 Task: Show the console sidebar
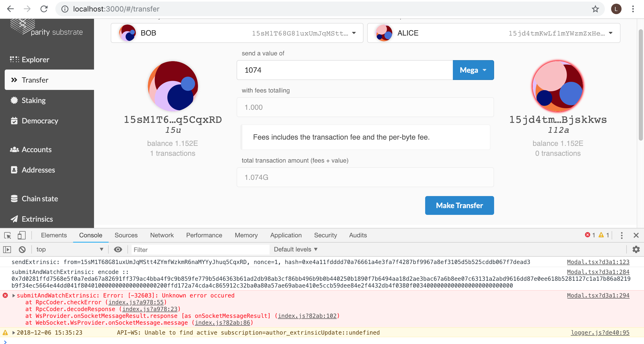[7, 250]
